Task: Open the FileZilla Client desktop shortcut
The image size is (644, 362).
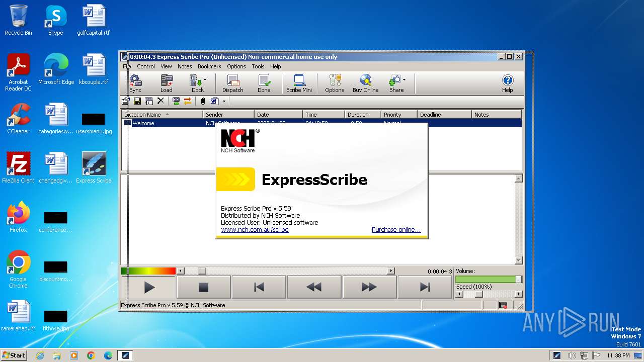Action: pyautogui.click(x=18, y=168)
